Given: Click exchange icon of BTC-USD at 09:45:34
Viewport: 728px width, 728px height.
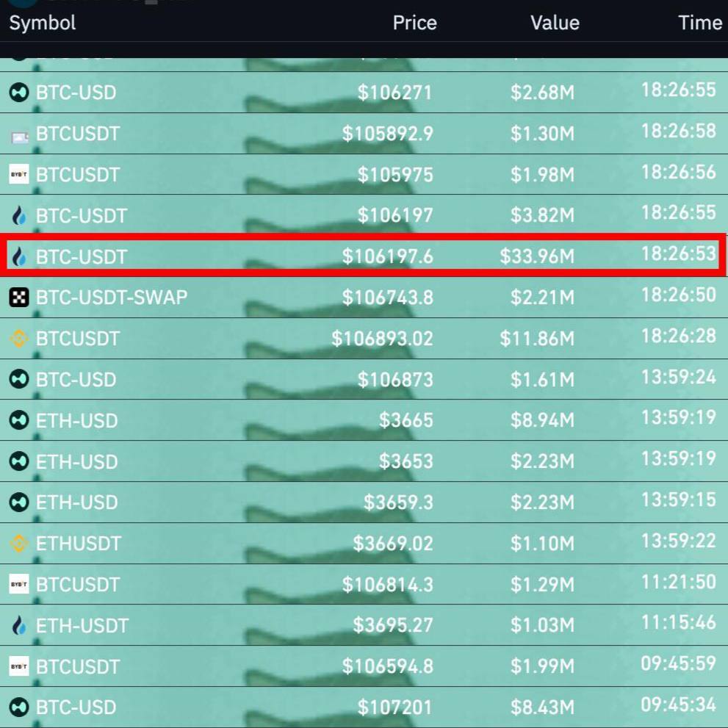Looking at the screenshot, I should 19,707.
